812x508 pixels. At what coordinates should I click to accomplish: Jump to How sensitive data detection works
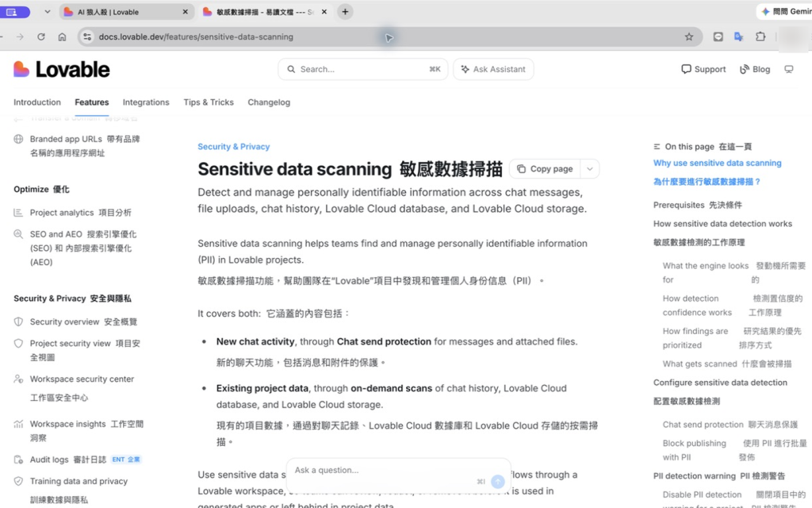pos(722,233)
